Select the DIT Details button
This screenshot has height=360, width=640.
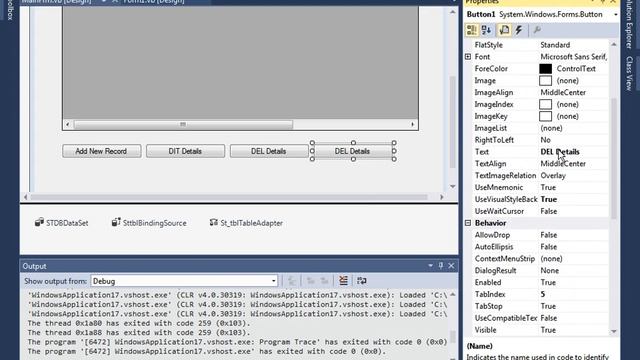click(185, 151)
